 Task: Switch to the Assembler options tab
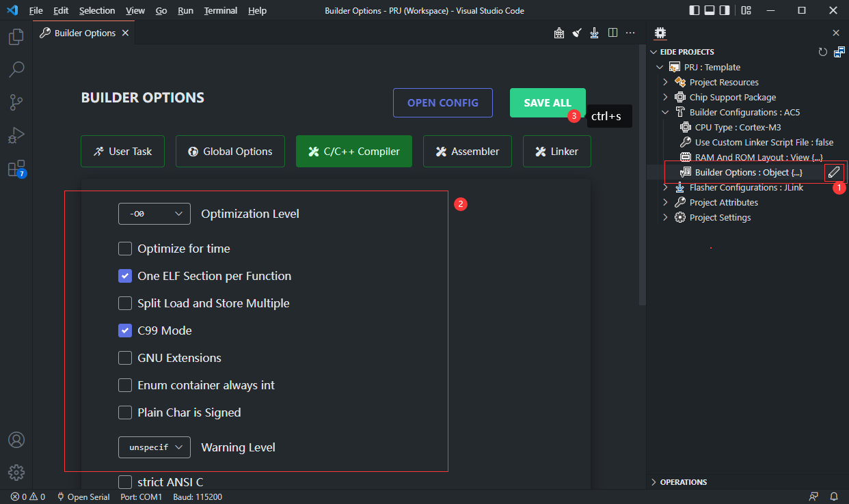(x=468, y=151)
